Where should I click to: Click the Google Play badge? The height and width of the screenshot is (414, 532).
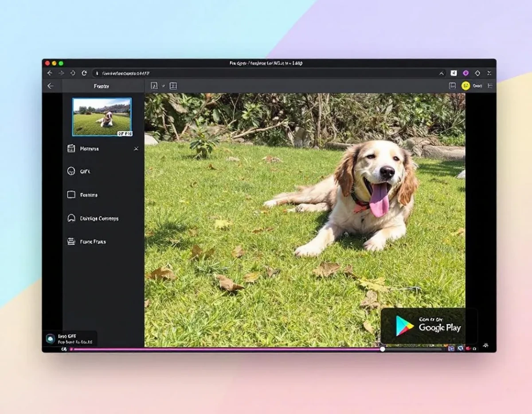429,326
